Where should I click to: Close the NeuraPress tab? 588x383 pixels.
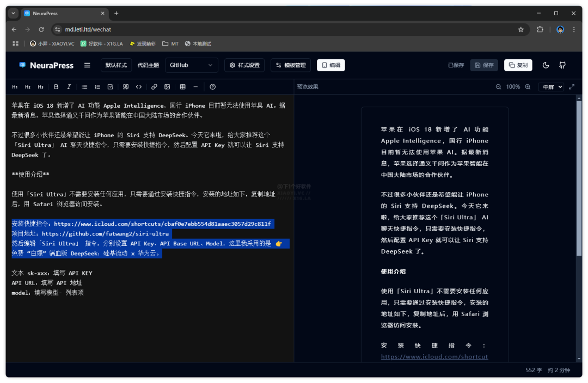click(x=103, y=14)
